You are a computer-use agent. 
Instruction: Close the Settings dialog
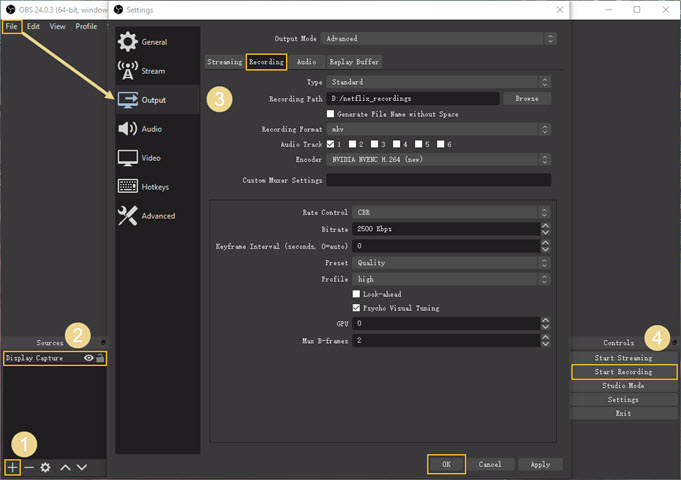point(560,10)
